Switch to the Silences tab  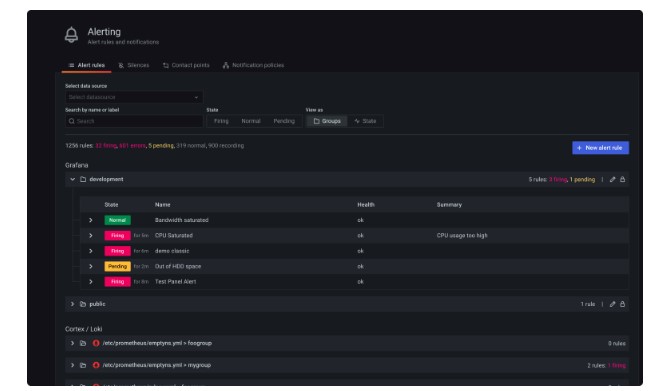coord(134,65)
